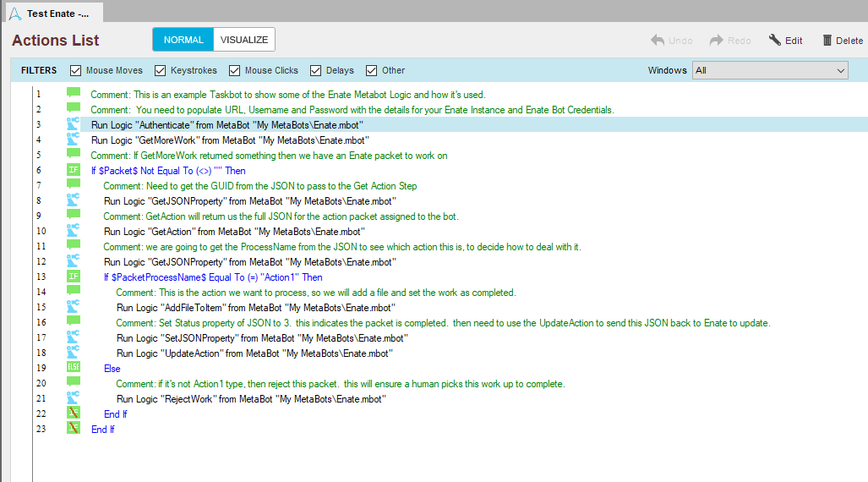
Task: Select the Run Logic UpdateAction line
Action: pos(254,353)
